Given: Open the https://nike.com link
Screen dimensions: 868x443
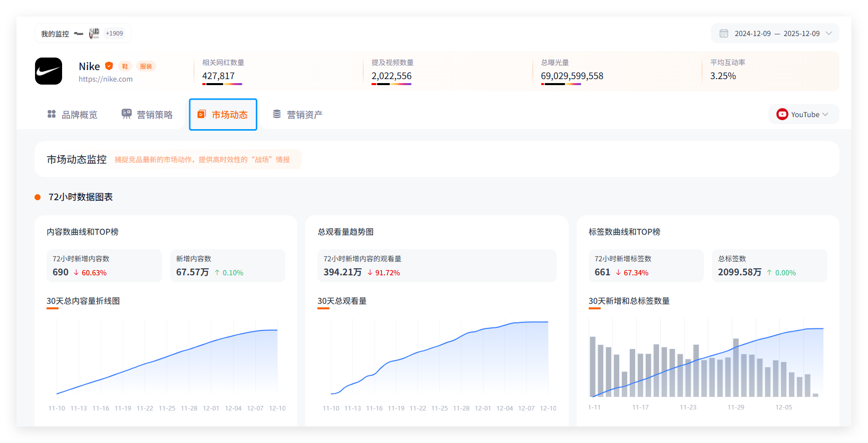Looking at the screenshot, I should 106,79.
